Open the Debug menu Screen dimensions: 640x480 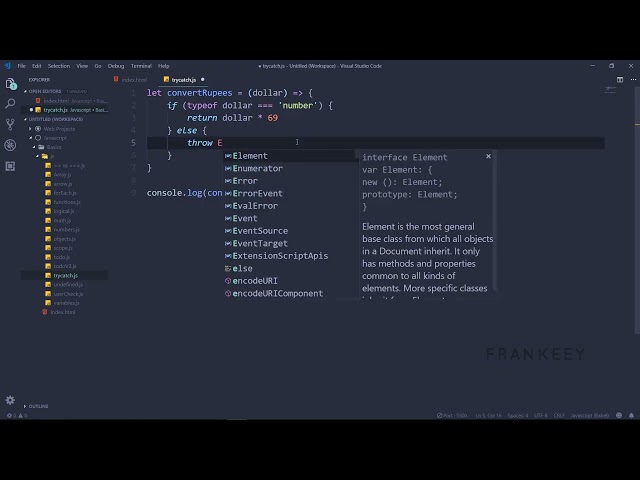click(x=116, y=66)
